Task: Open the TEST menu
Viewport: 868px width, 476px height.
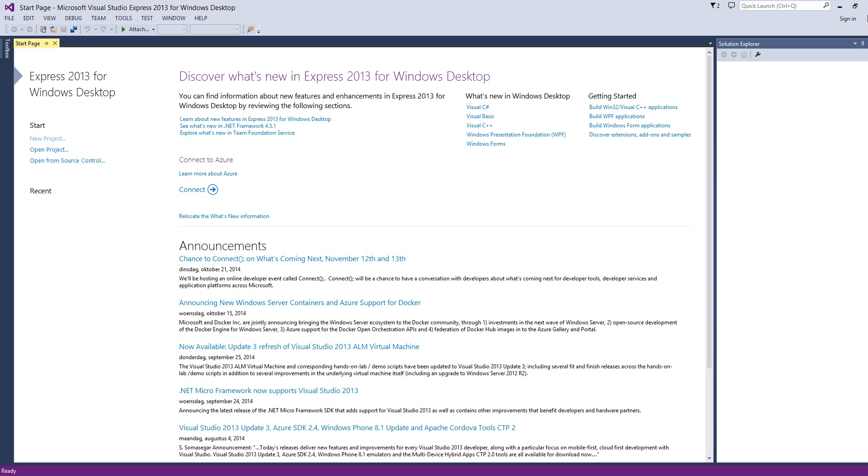Action: click(x=147, y=18)
